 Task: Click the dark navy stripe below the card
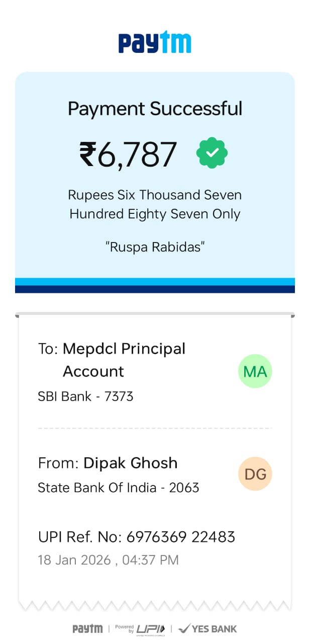pyautogui.click(x=155, y=289)
